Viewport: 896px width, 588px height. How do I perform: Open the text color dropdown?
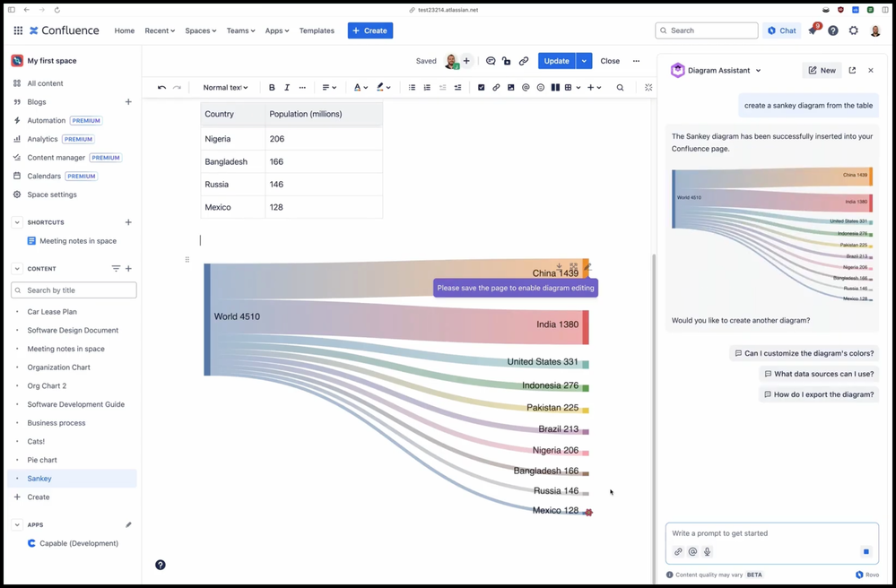(361, 87)
